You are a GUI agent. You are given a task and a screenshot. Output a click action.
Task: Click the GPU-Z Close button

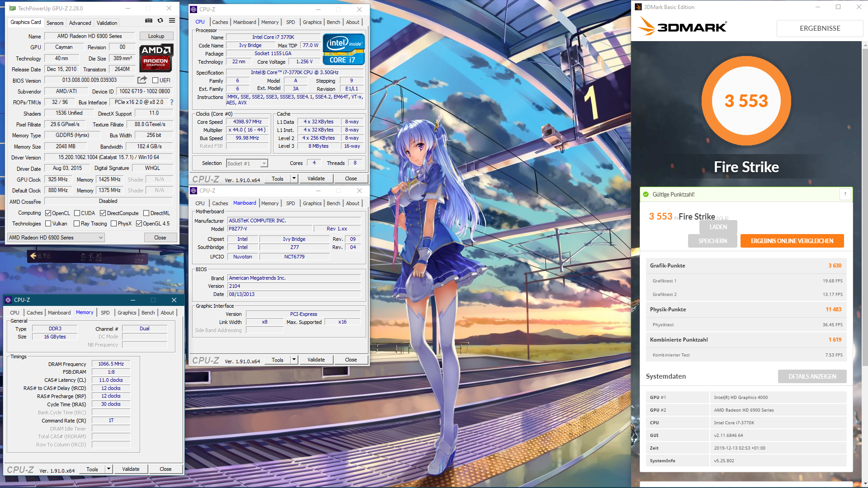pos(160,238)
